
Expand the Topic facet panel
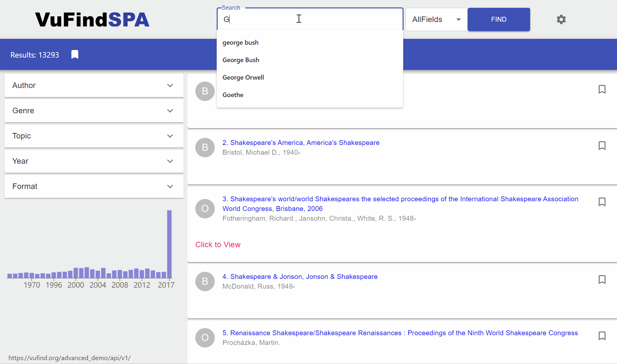(x=94, y=136)
